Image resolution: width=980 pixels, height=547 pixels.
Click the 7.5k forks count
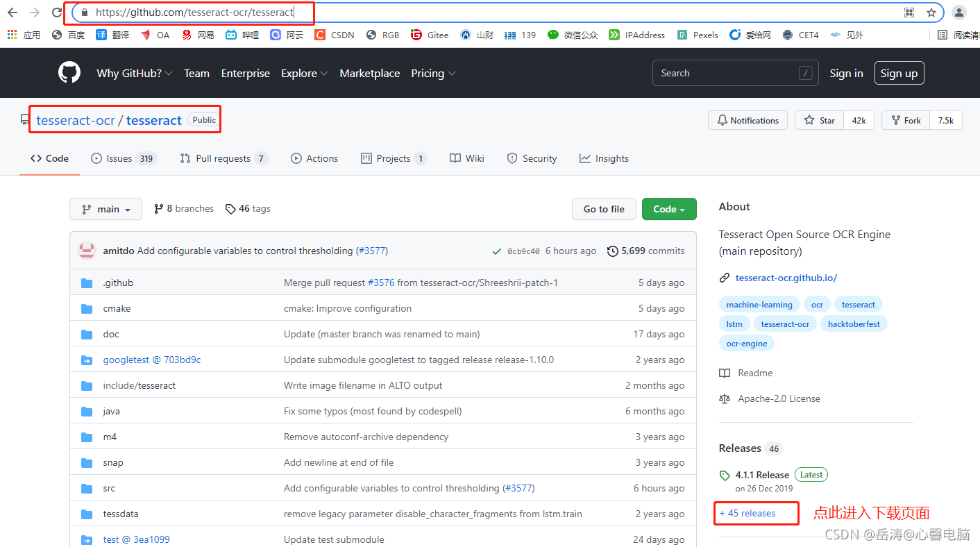pyautogui.click(x=946, y=120)
